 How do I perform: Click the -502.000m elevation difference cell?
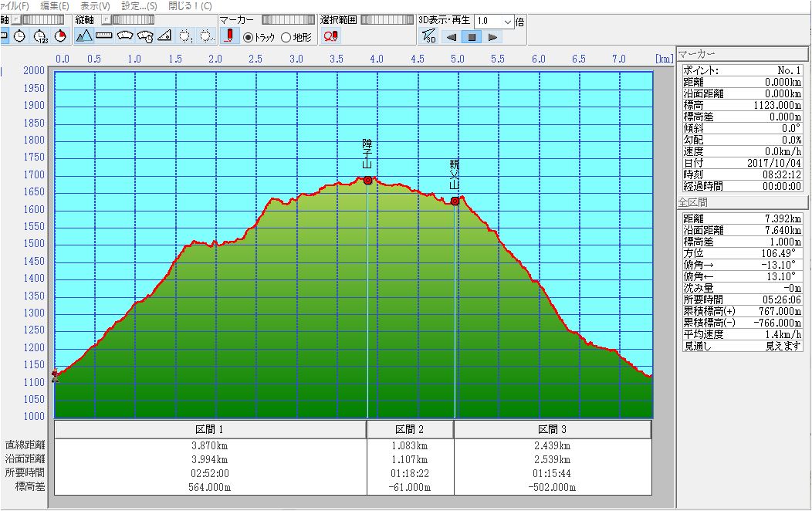click(x=552, y=487)
